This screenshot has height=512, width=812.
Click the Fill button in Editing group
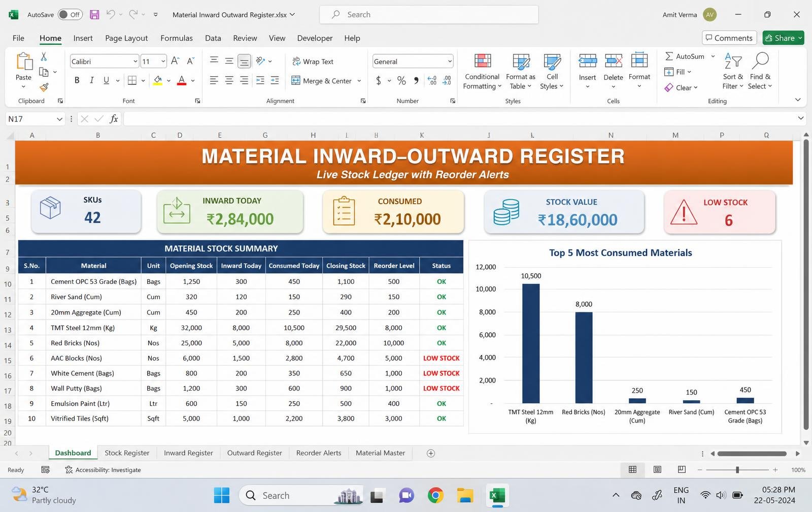coord(678,72)
